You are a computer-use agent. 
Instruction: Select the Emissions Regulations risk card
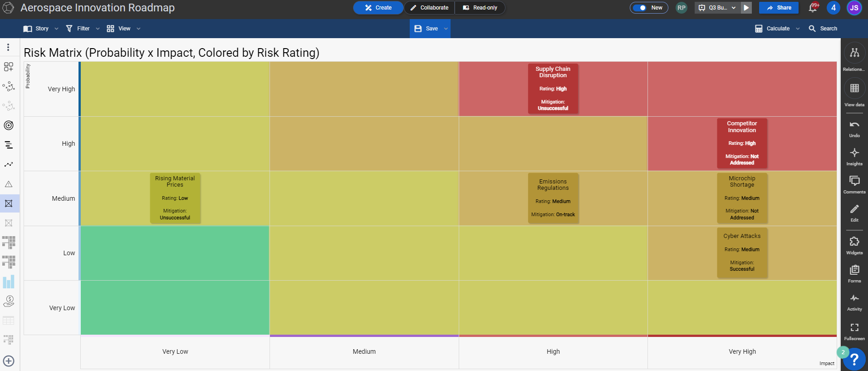[553, 198]
